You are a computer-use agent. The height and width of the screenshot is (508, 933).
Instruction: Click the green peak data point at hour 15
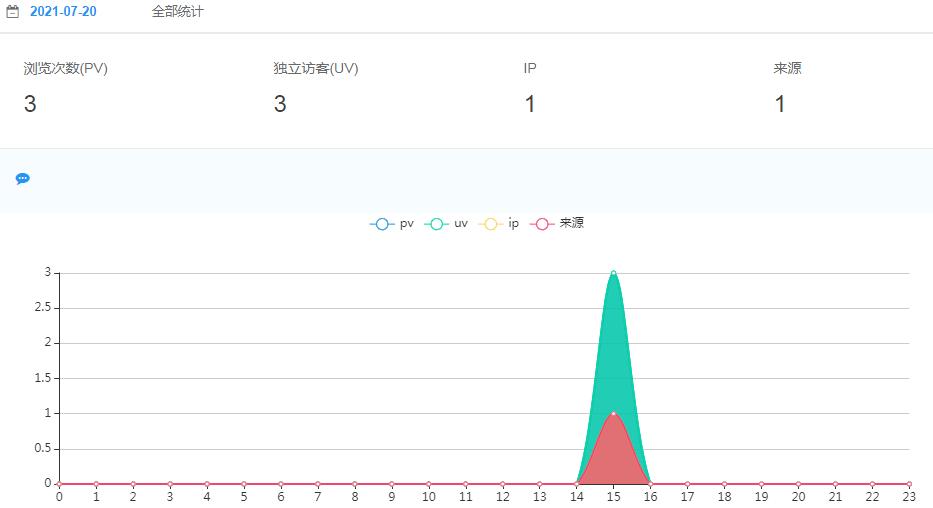pyautogui.click(x=613, y=273)
